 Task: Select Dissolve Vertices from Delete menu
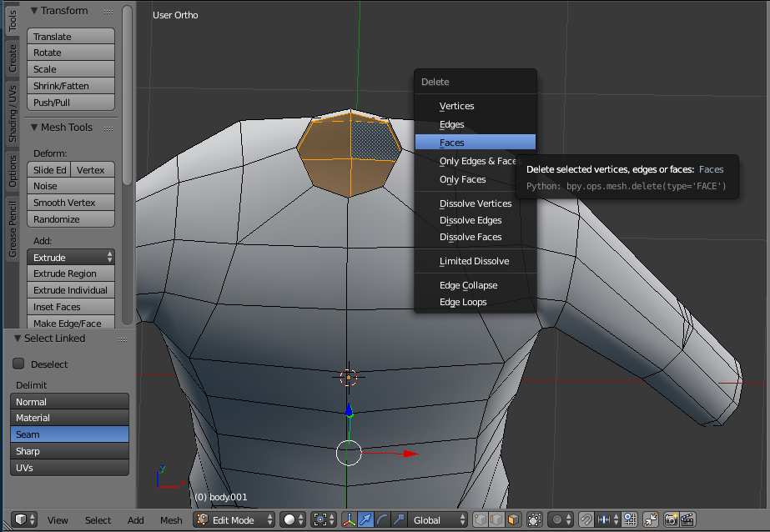pos(475,203)
